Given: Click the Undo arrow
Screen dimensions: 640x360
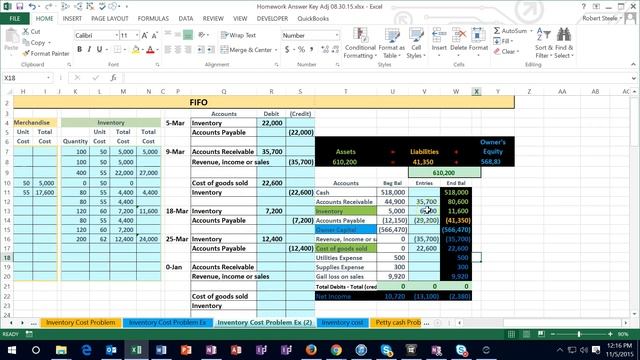Looking at the screenshot, I should click(32, 7).
